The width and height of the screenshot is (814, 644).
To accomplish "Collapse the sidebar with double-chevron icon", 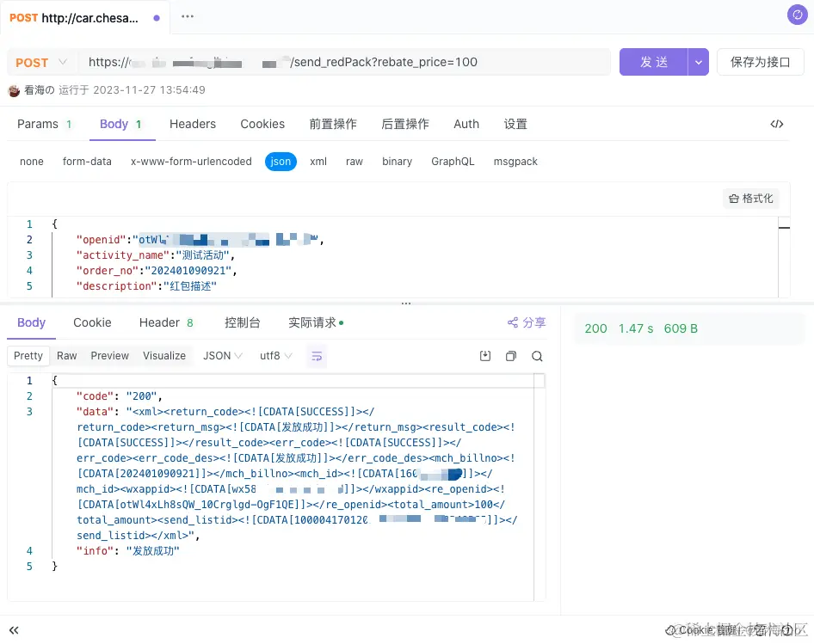I will point(14,630).
